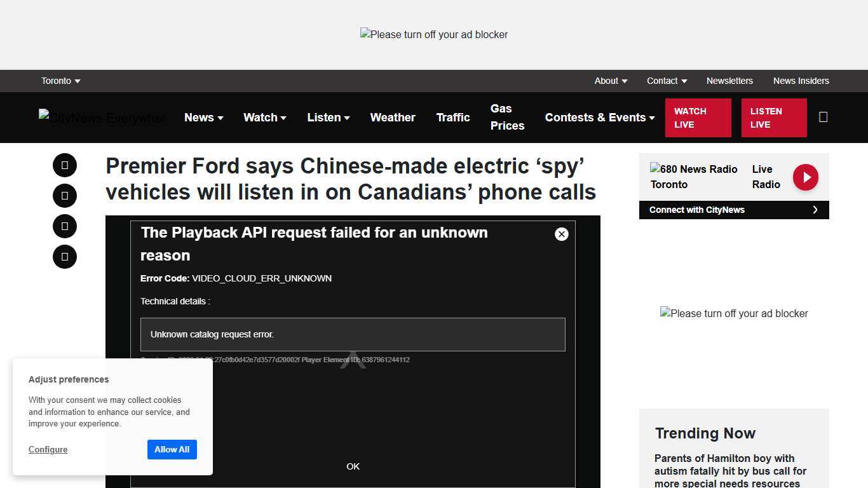Open the News dropdown menu
868x488 pixels.
(x=203, y=118)
